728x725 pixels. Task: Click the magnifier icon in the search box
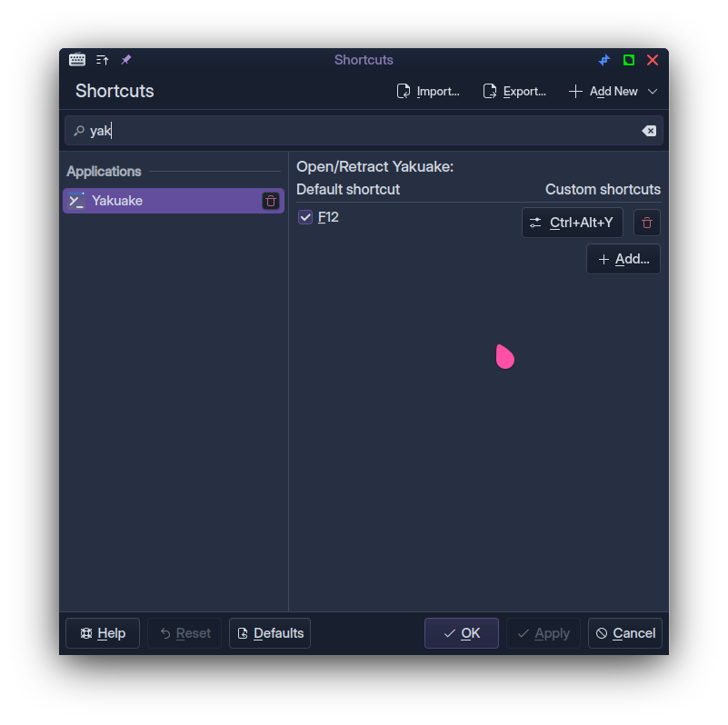(x=79, y=131)
